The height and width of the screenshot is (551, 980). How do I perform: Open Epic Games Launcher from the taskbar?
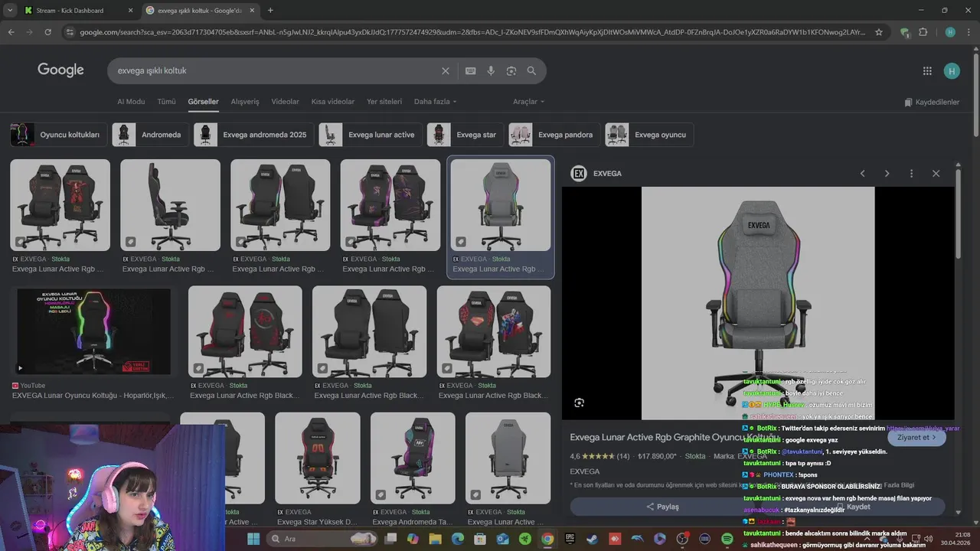570,539
